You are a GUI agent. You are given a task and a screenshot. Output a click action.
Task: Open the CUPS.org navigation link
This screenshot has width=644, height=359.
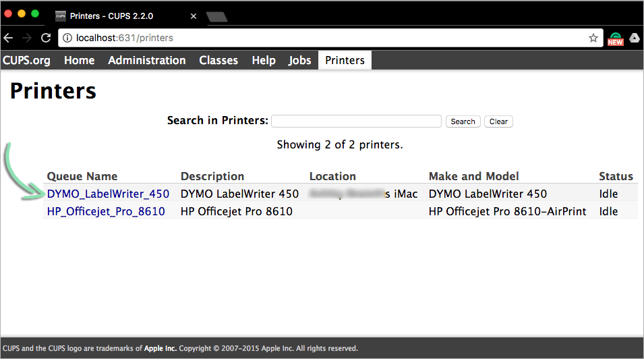point(26,60)
